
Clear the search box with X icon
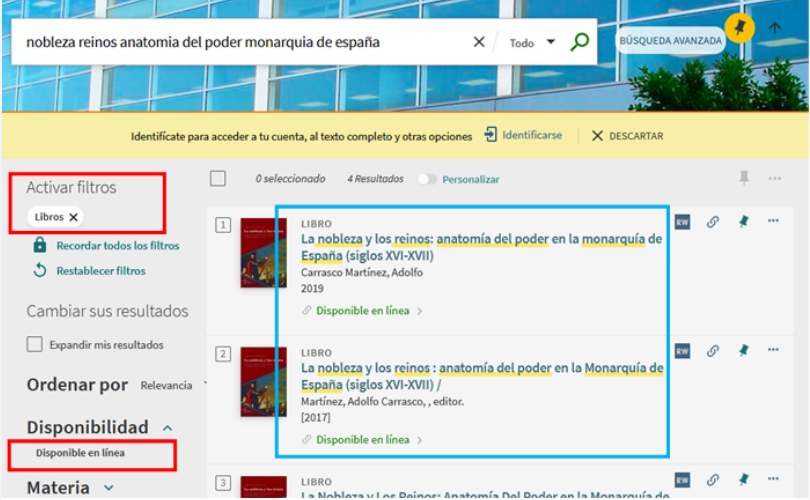[x=479, y=43]
